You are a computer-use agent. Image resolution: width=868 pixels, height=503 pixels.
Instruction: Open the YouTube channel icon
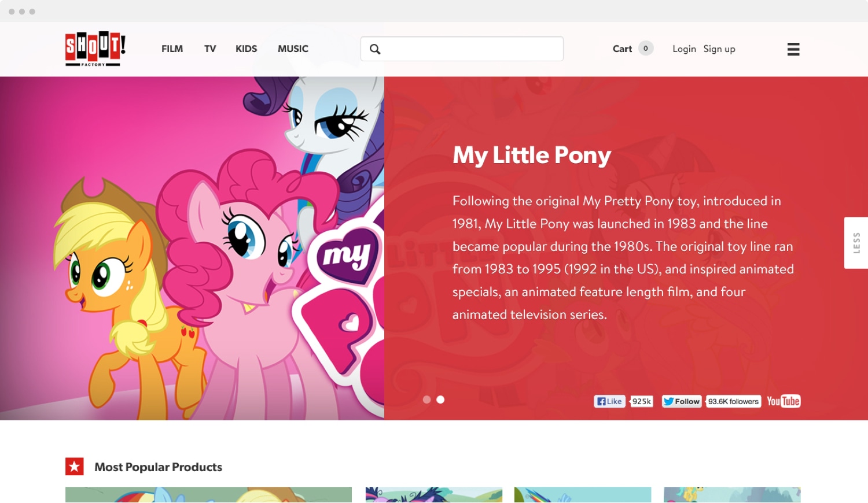click(x=784, y=401)
